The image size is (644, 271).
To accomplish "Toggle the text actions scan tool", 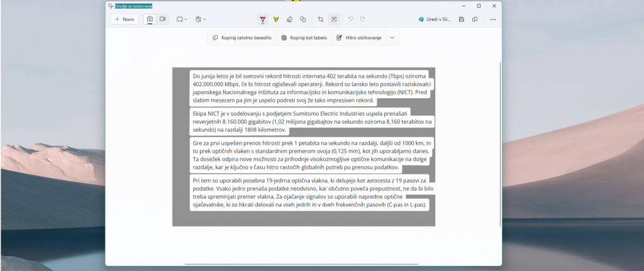I will pyautogui.click(x=334, y=19).
